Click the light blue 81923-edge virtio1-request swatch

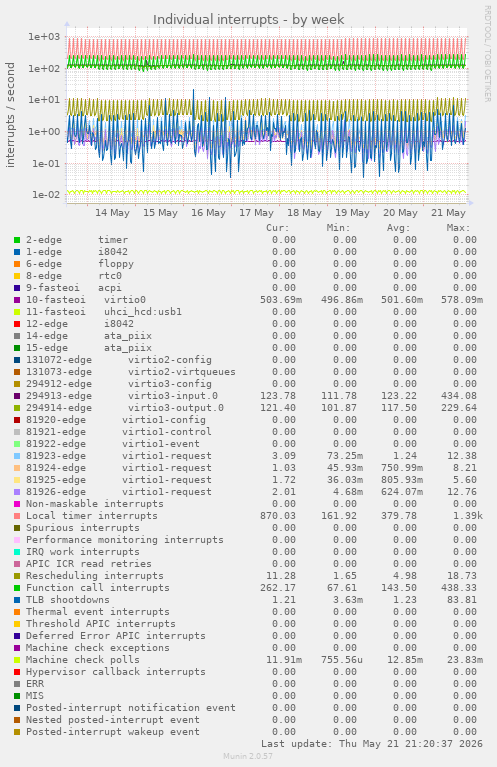[17, 456]
